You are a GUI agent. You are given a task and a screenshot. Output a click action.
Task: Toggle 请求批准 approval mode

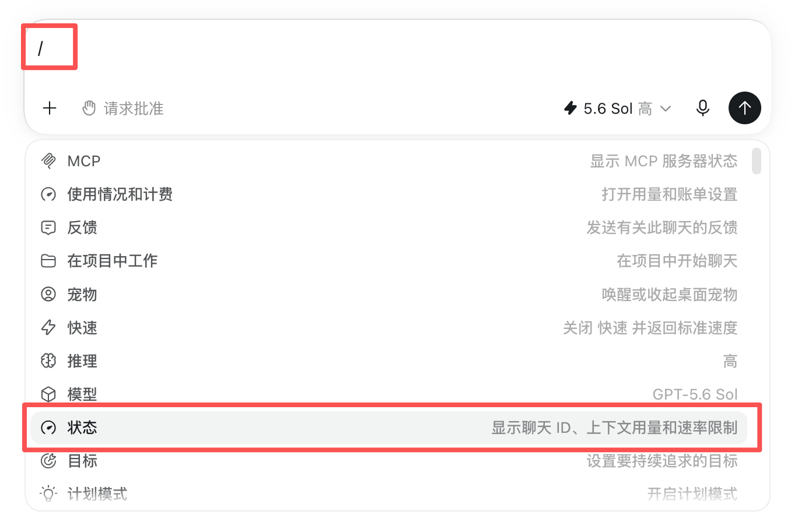[x=123, y=108]
